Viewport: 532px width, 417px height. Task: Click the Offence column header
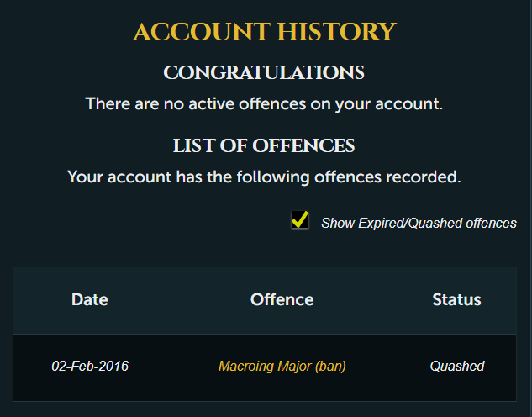click(282, 299)
